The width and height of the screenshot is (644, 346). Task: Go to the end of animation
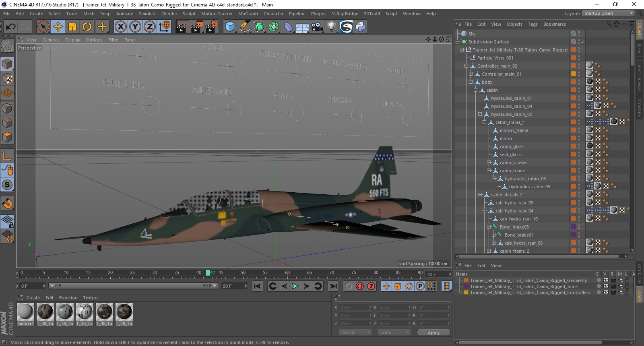pyautogui.click(x=333, y=286)
